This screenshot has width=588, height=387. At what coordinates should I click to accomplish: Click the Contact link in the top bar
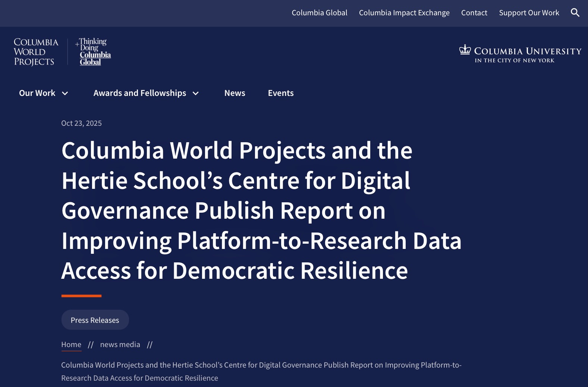click(474, 13)
